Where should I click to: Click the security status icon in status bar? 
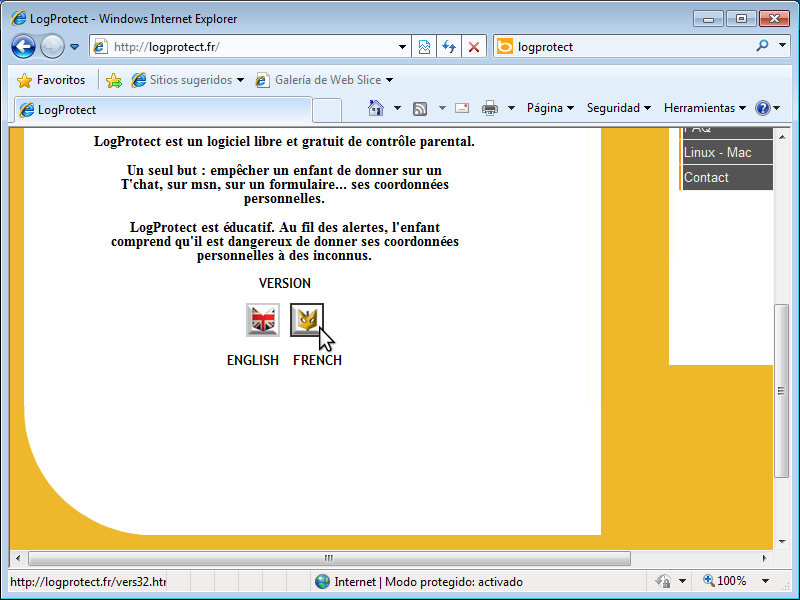tap(663, 581)
